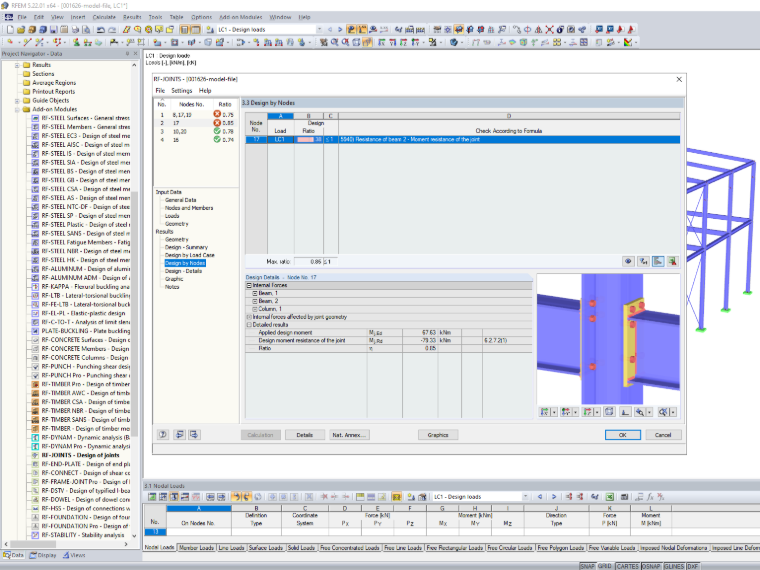Click the zoom icon under the joint preview

click(x=640, y=412)
